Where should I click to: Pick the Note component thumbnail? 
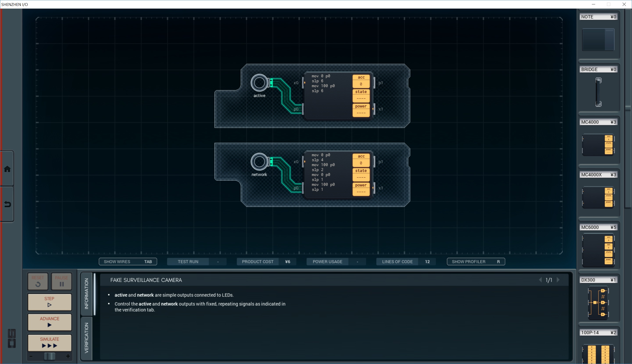click(x=598, y=39)
